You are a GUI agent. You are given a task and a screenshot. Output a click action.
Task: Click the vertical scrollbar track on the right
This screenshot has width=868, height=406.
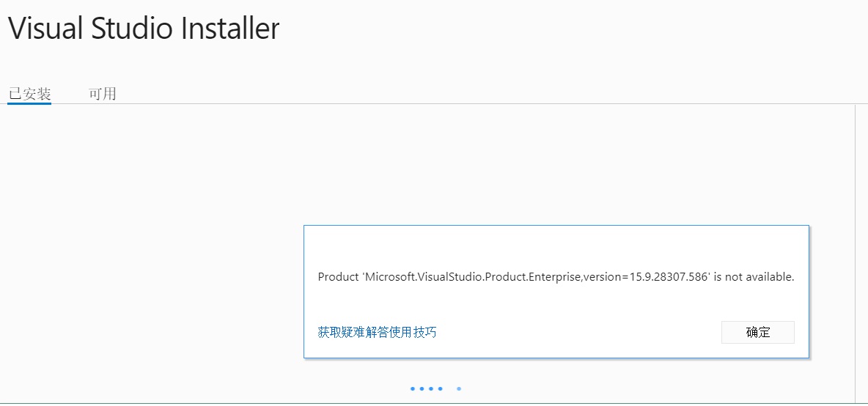861,249
